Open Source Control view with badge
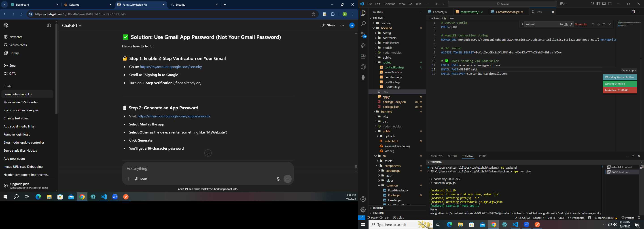Viewport: 644px width, 229px height. (363, 35)
